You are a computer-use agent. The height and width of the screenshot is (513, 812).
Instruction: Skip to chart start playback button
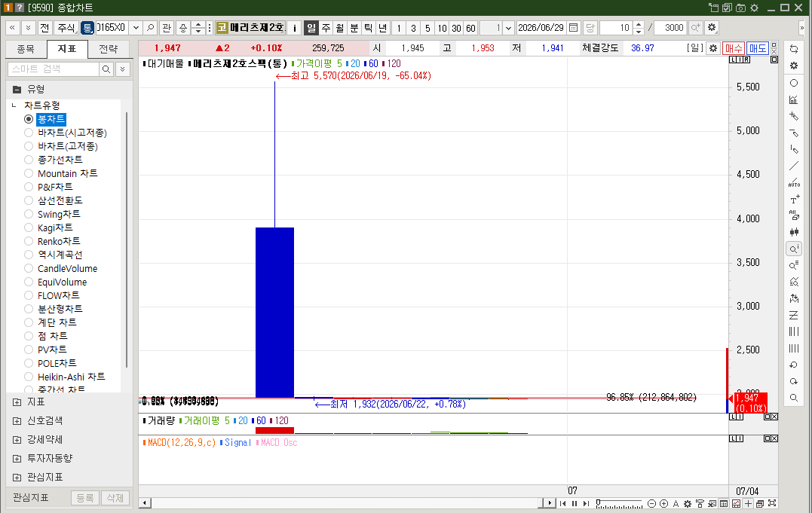[x=563, y=504]
